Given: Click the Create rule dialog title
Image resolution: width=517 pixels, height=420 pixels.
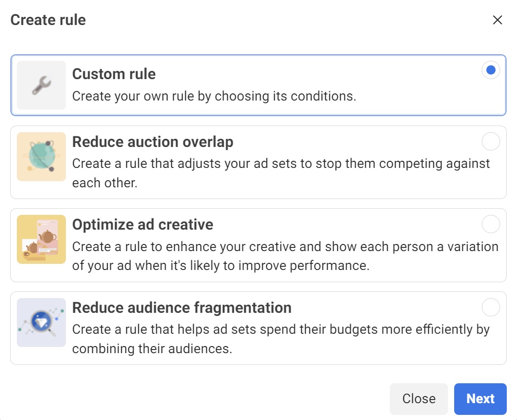Looking at the screenshot, I should click(48, 20).
